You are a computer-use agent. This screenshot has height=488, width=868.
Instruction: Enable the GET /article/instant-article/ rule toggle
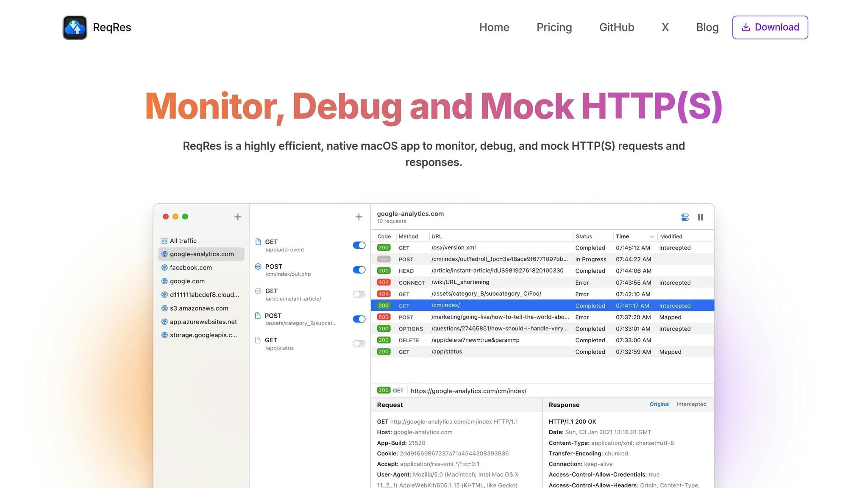tap(359, 294)
